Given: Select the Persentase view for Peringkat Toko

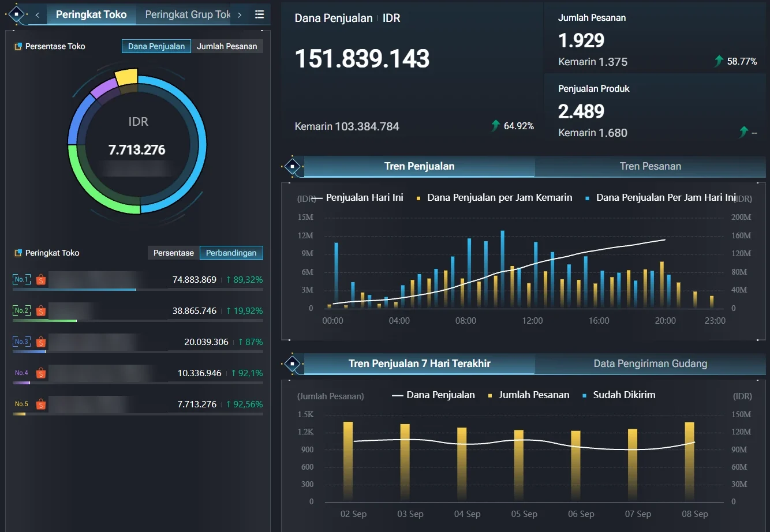Looking at the screenshot, I should click(174, 253).
